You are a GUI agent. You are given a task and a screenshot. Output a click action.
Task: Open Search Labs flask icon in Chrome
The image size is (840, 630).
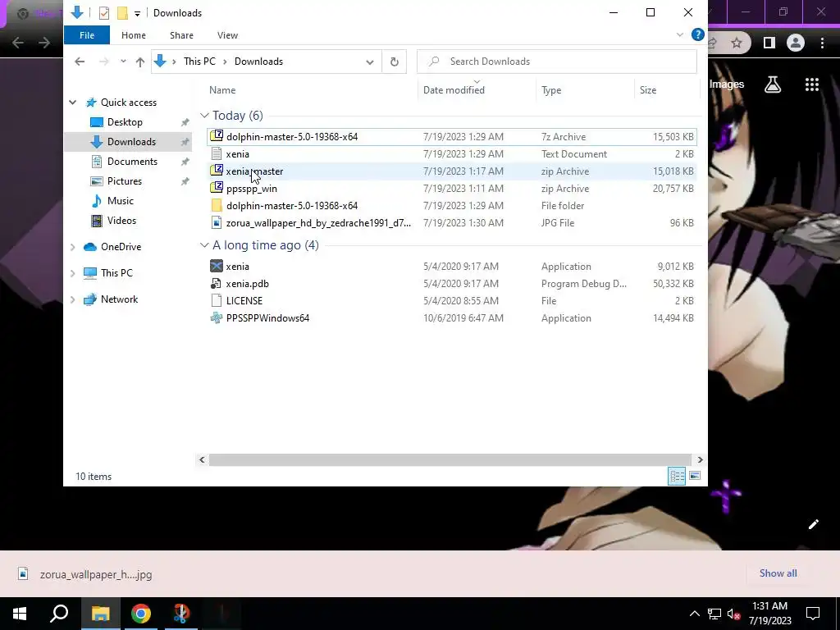[x=773, y=84]
